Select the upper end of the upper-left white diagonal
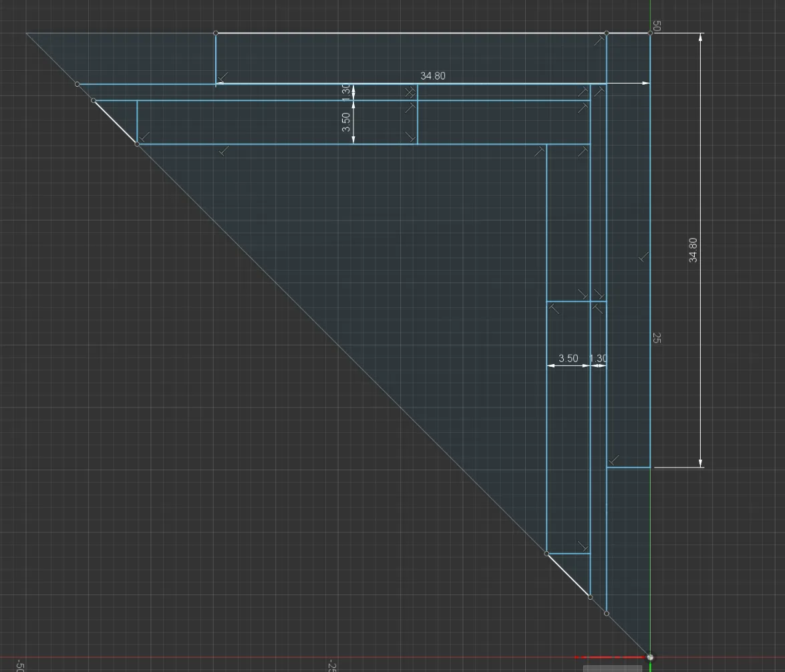 [94, 101]
